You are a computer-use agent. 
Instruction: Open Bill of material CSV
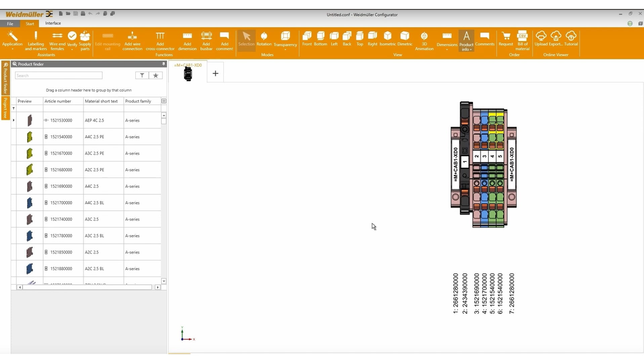523,40
